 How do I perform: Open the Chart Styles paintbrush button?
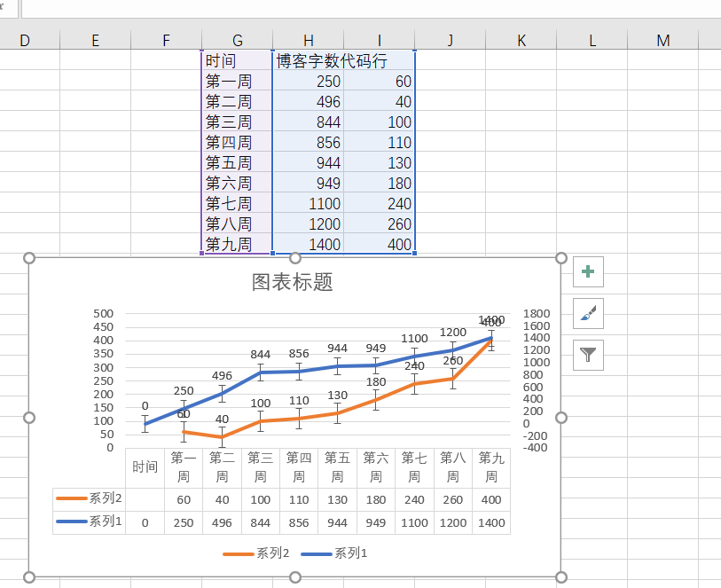(x=588, y=314)
